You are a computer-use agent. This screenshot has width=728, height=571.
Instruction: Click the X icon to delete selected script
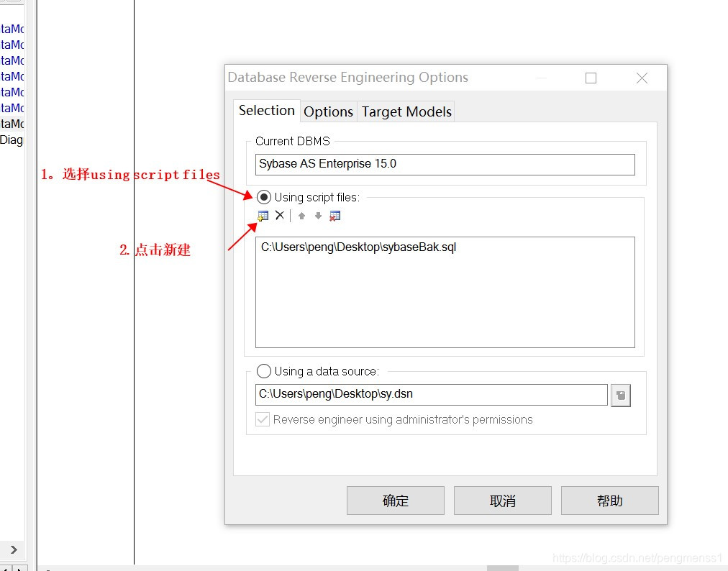[280, 214]
